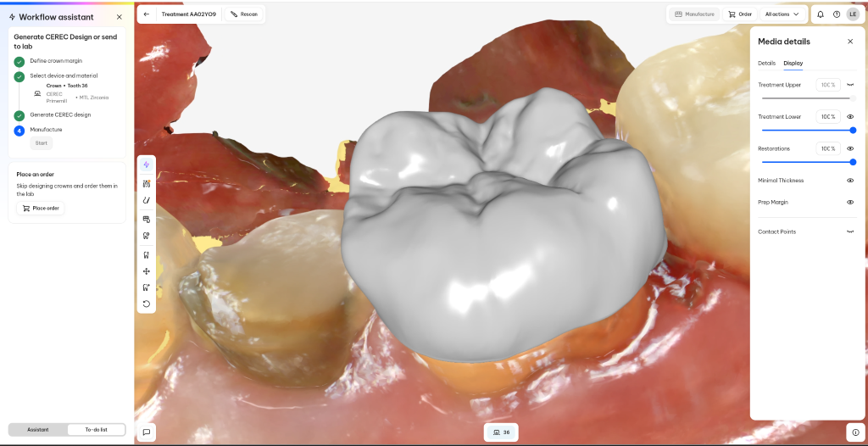Click the Place order button
Viewport: 868px width, 446px height.
[41, 209]
